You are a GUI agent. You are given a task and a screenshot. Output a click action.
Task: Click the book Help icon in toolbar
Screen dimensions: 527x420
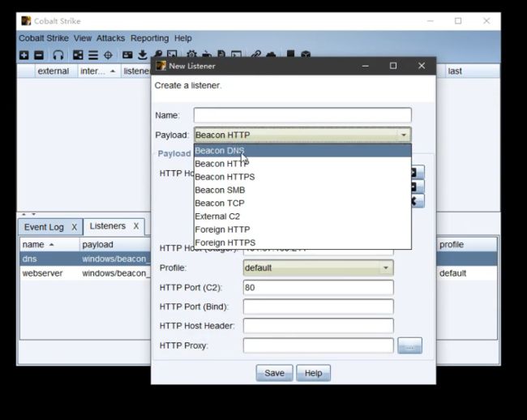[x=291, y=54]
